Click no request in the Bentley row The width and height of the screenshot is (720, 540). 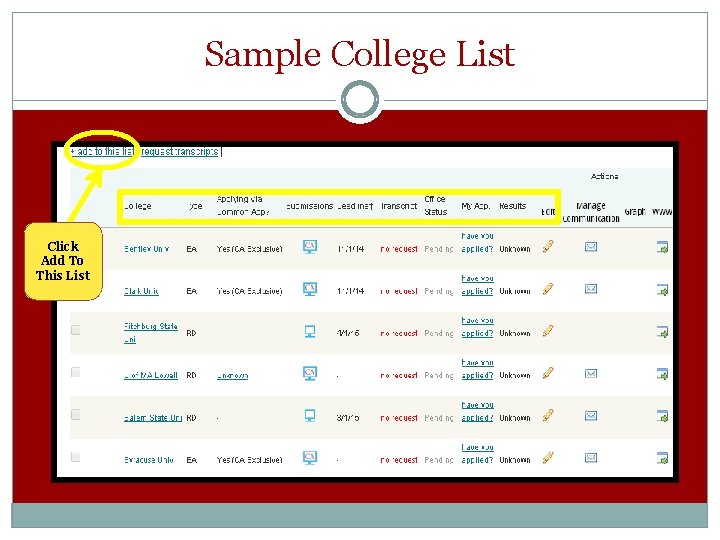(x=399, y=249)
